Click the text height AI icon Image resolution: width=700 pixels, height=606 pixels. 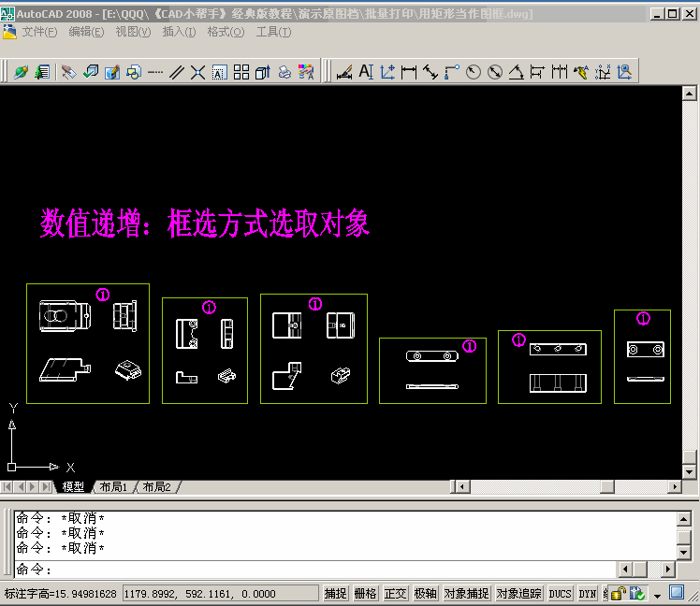(x=366, y=72)
